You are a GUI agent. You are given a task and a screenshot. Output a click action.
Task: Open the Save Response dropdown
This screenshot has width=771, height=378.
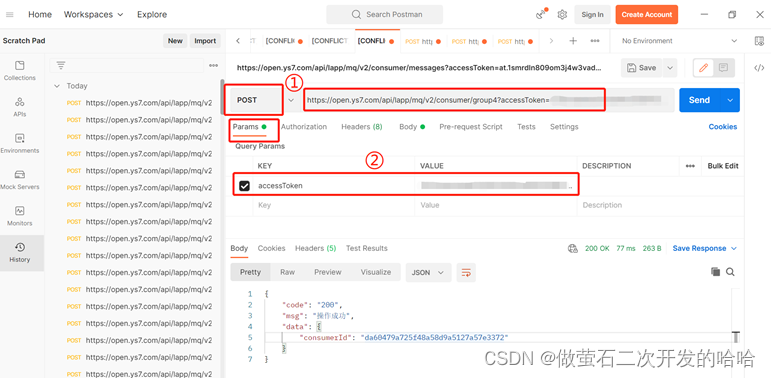[705, 248]
